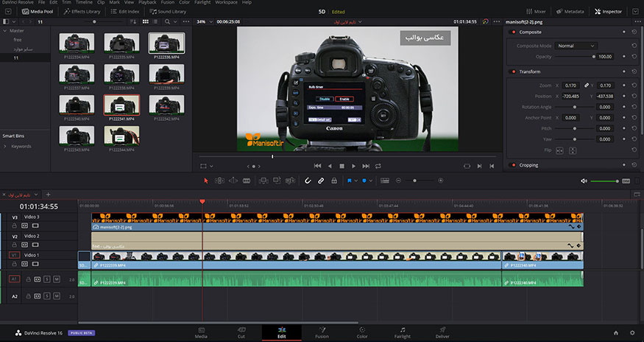Adjust the Opacity slider in Inspector

pyautogui.click(x=574, y=57)
